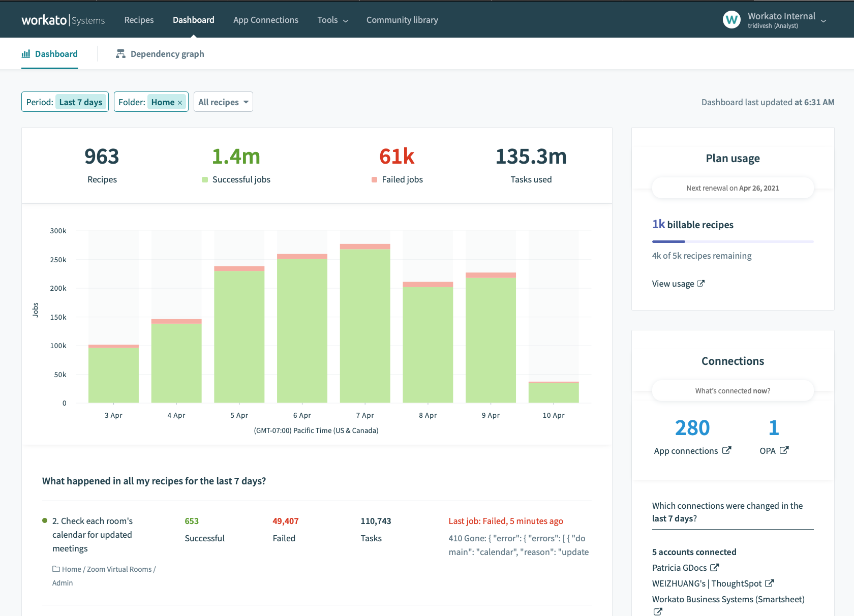This screenshot has height=616, width=854.
Task: Open the 280 App connections link
Action: [x=692, y=437]
